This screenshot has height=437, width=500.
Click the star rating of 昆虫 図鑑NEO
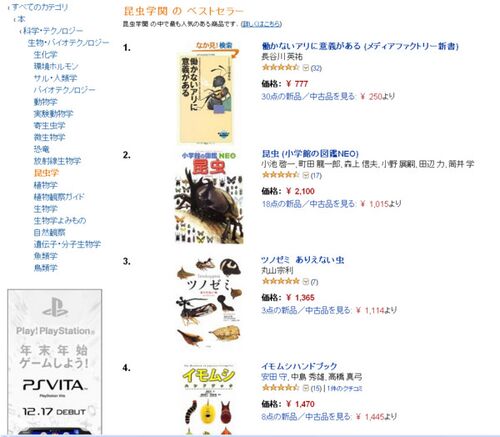(x=281, y=174)
